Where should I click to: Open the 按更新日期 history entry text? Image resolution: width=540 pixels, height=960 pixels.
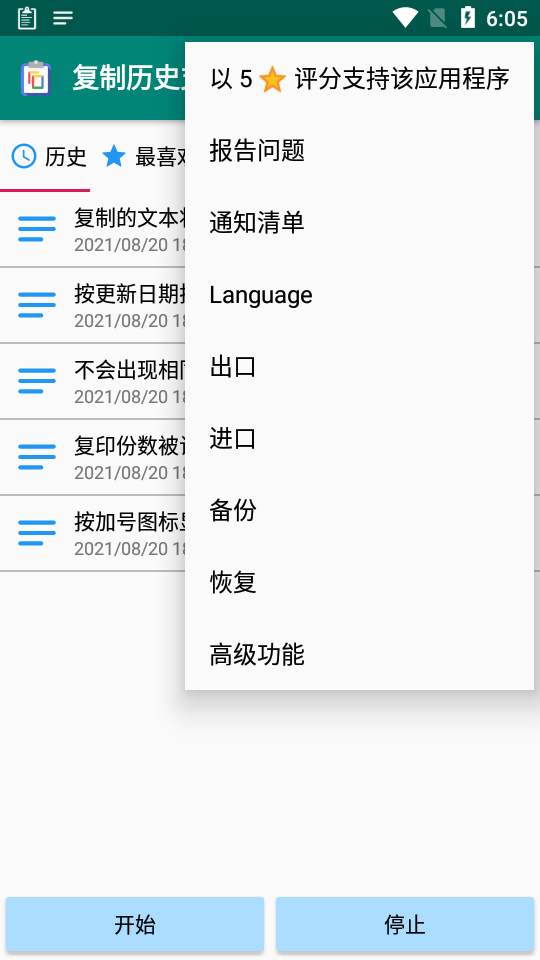(129, 294)
